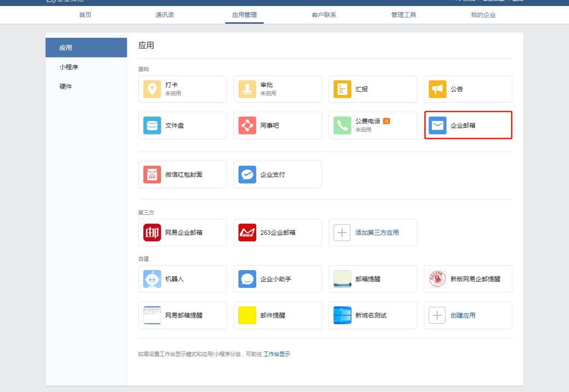
Task: Select 小程序 in the left sidebar
Action: (69, 67)
